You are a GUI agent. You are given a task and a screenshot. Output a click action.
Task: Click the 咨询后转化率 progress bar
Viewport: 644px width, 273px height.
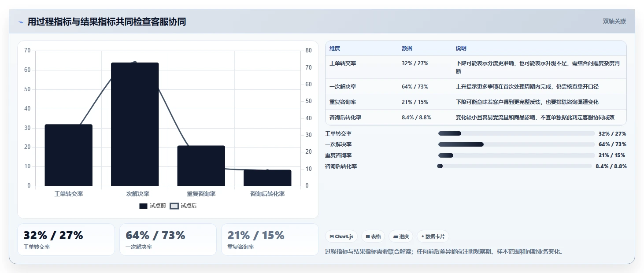pos(514,166)
